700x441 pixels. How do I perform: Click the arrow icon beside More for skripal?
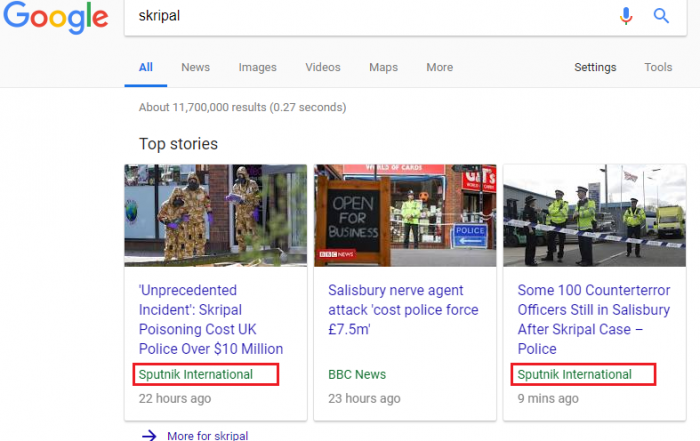[149, 435]
